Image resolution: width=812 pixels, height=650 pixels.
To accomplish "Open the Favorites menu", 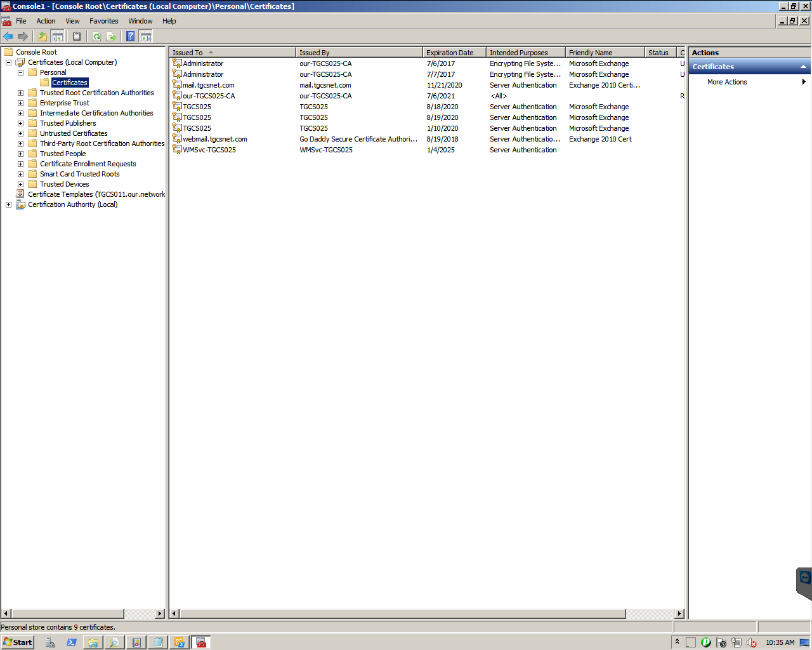I will coord(103,21).
